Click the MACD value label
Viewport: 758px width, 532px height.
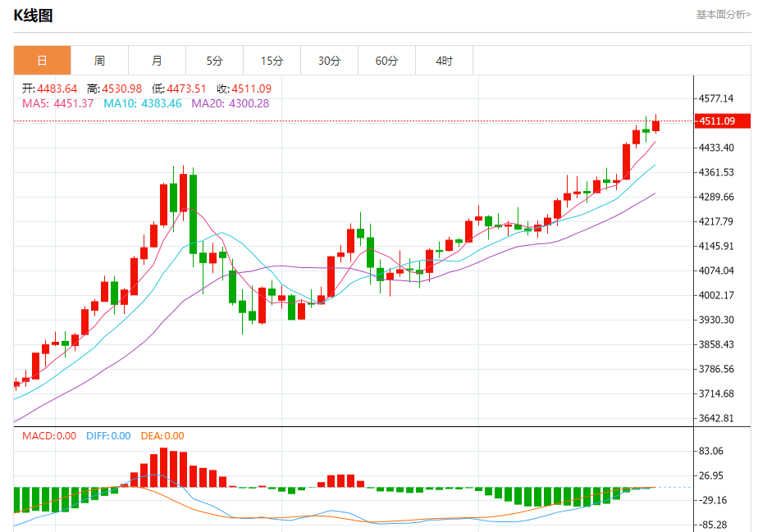point(48,436)
